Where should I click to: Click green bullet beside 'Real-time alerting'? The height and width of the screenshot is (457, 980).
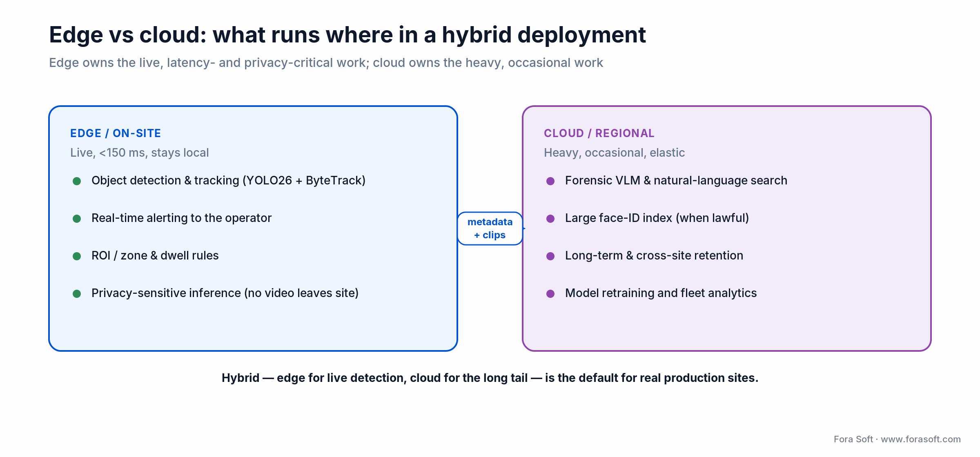(x=77, y=219)
